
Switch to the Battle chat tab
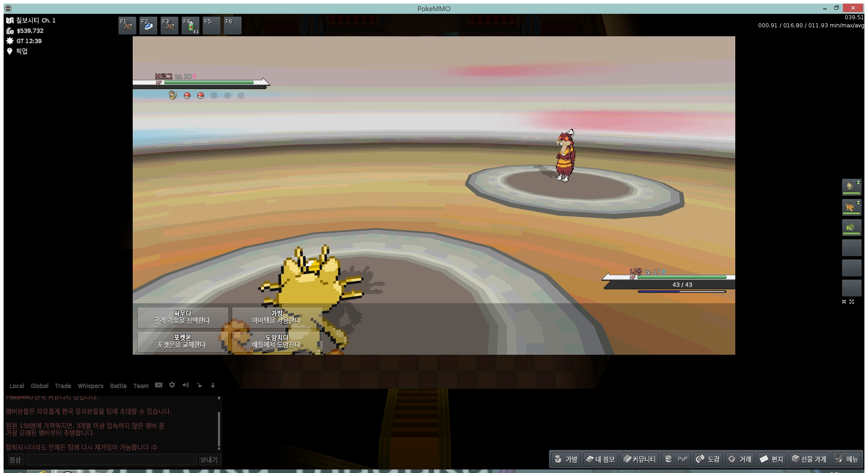coord(118,386)
